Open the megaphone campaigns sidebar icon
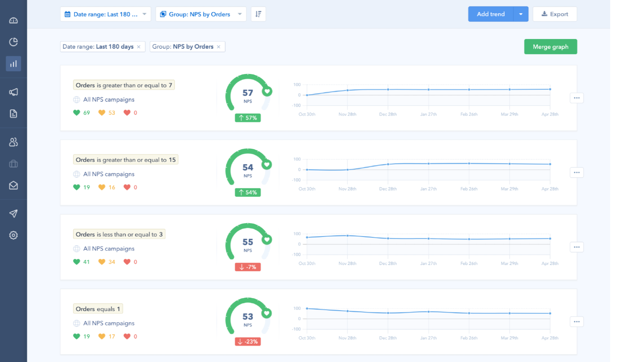 13,92
